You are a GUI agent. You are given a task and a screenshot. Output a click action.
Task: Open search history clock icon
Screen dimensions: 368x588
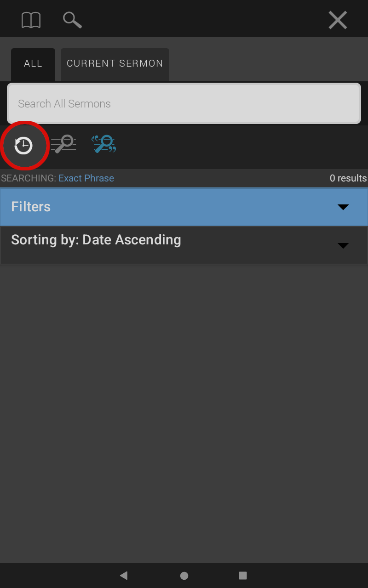click(23, 146)
